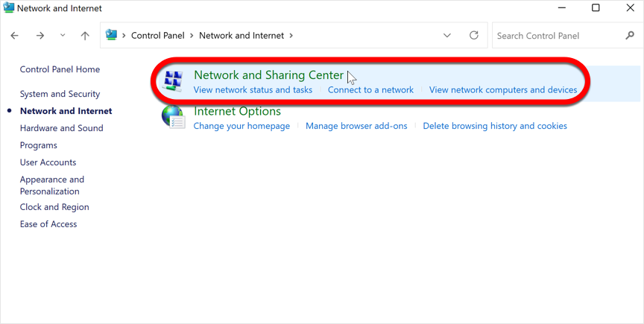The width and height of the screenshot is (644, 324).
Task: Open Network and Sharing Center heading
Action: [x=268, y=75]
